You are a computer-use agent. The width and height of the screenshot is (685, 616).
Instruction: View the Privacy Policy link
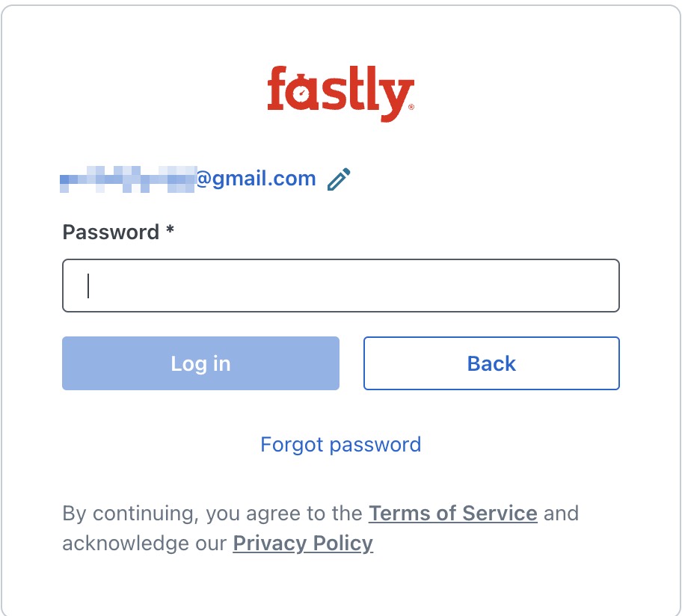point(303,543)
